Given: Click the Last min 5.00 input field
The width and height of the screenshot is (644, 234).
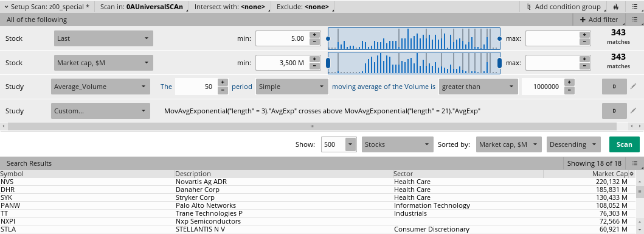Looking at the screenshot, I should pos(282,38).
